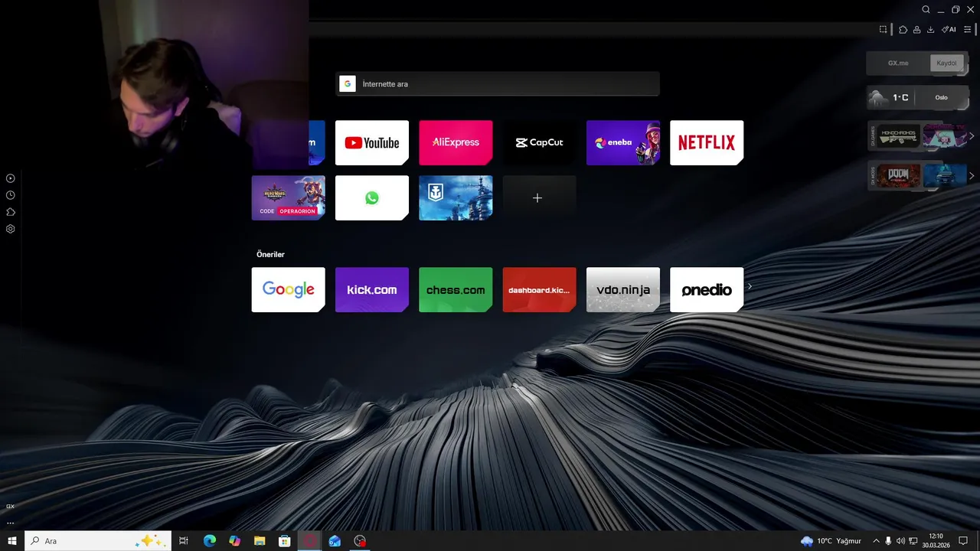The image size is (980, 551).
Task: Open the volume speaker tray icon
Action: pos(900,541)
